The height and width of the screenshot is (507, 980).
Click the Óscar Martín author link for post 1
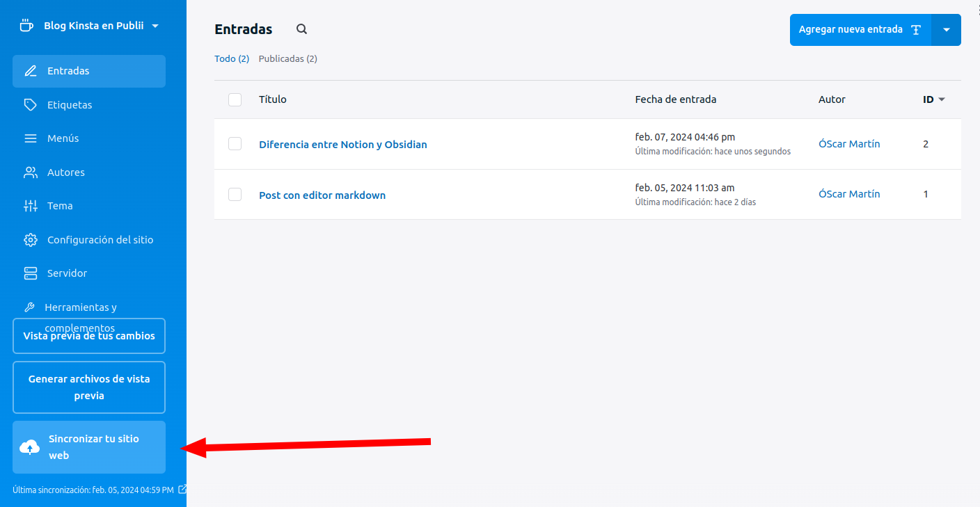pos(849,195)
